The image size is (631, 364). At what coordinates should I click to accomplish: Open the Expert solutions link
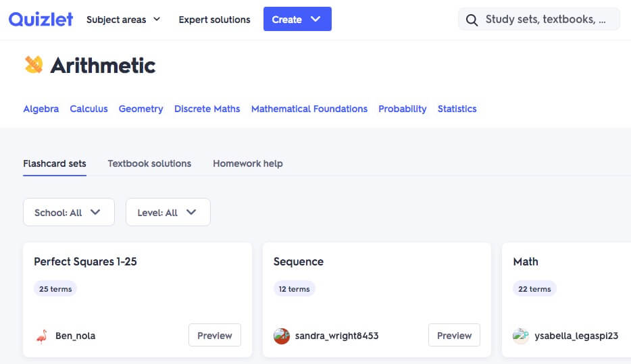pos(214,20)
